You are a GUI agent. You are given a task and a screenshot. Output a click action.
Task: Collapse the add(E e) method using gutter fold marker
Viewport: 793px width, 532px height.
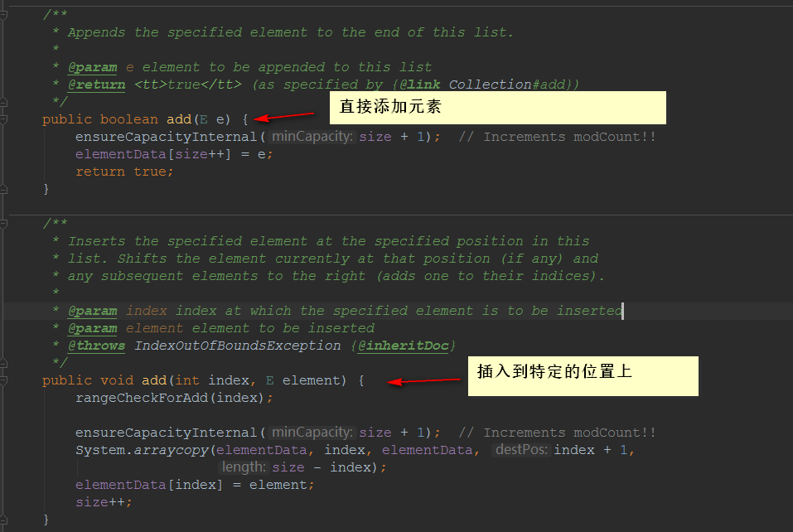click(3, 120)
